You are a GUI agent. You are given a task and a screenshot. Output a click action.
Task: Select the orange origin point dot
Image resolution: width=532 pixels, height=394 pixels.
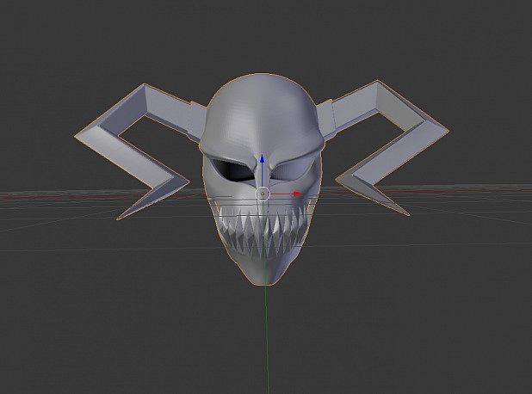[263, 194]
